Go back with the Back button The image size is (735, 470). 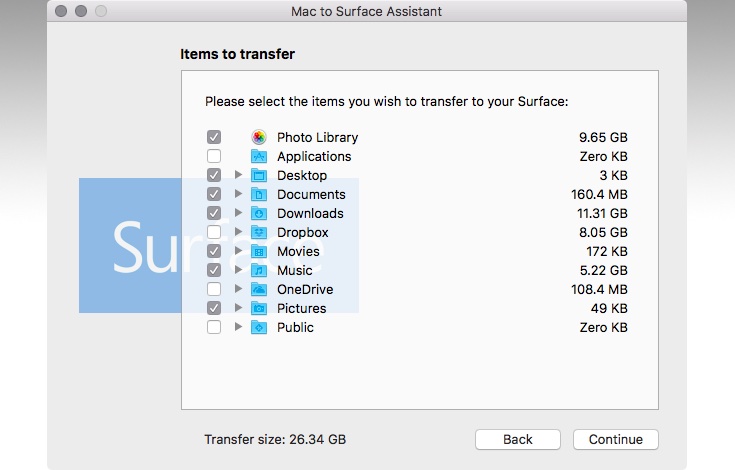click(517, 439)
